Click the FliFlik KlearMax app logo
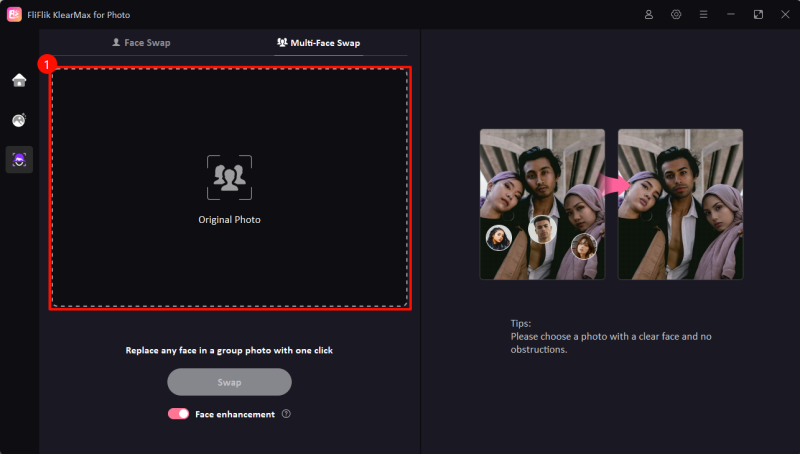Image resolution: width=800 pixels, height=454 pixels. pos(14,14)
